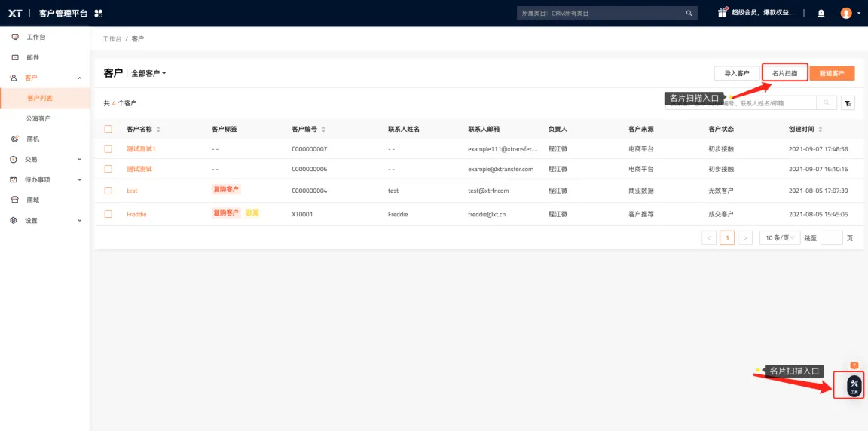The image size is (868, 431).
Task: Toggle the select-all checkbox in table header
Action: [108, 129]
